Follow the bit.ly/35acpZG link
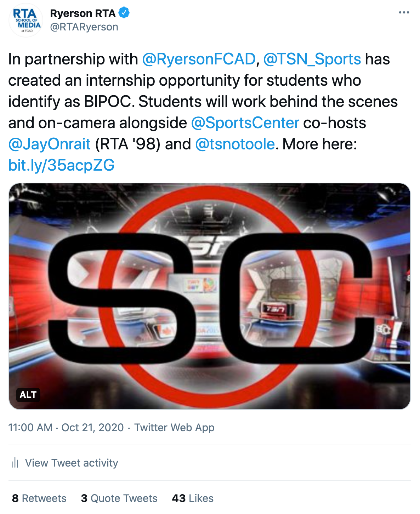This screenshot has width=420, height=514. click(x=62, y=165)
